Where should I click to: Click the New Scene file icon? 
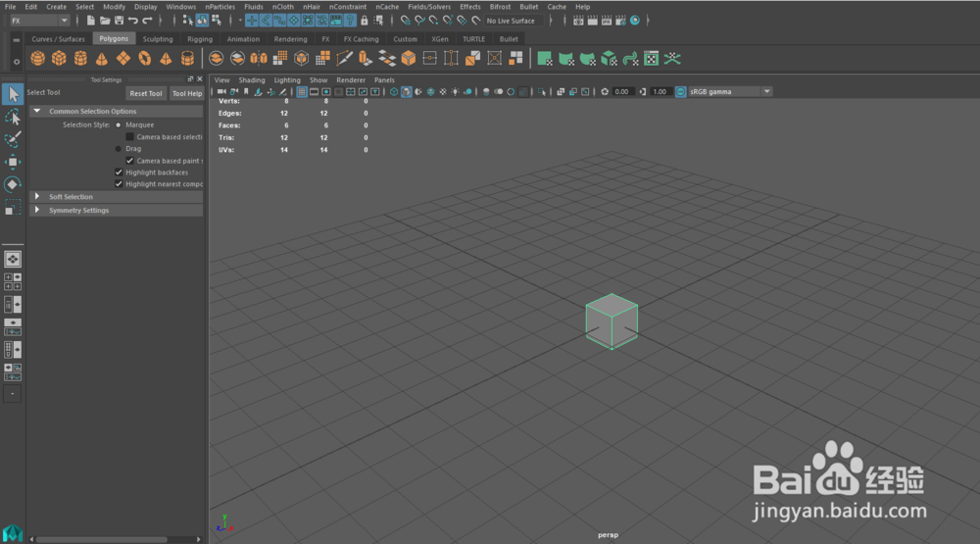click(90, 21)
